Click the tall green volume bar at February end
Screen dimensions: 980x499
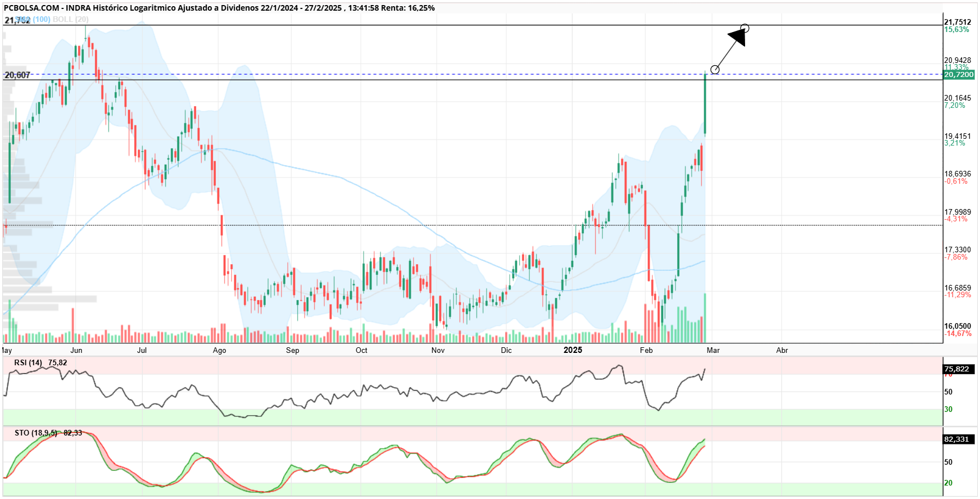[x=705, y=318]
